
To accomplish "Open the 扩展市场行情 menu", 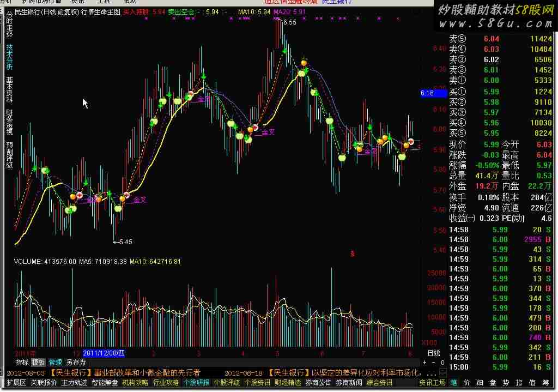I will [x=41, y=2].
